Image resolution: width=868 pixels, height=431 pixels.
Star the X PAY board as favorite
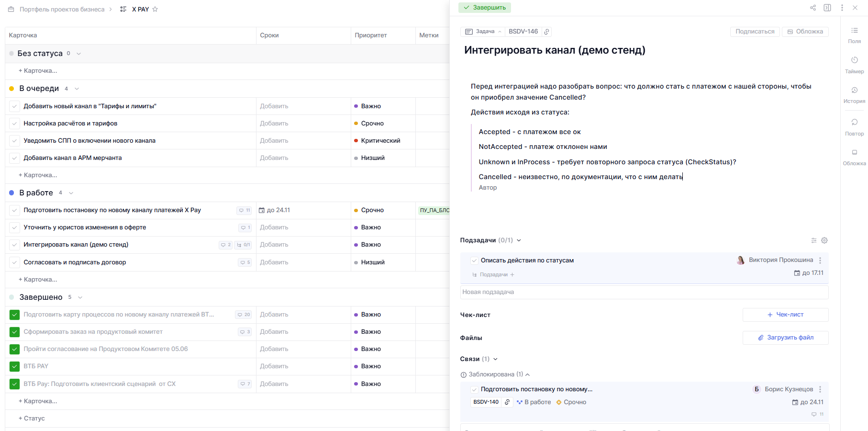point(155,9)
